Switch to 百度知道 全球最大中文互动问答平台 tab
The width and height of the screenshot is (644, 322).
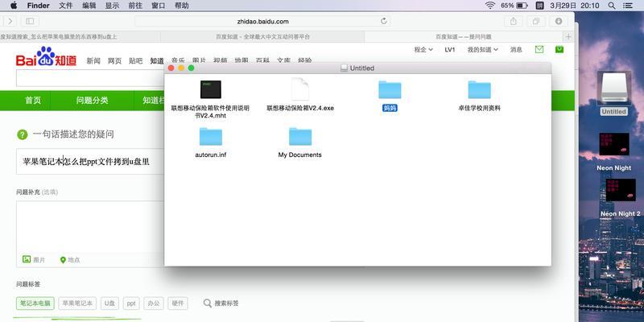point(262,36)
